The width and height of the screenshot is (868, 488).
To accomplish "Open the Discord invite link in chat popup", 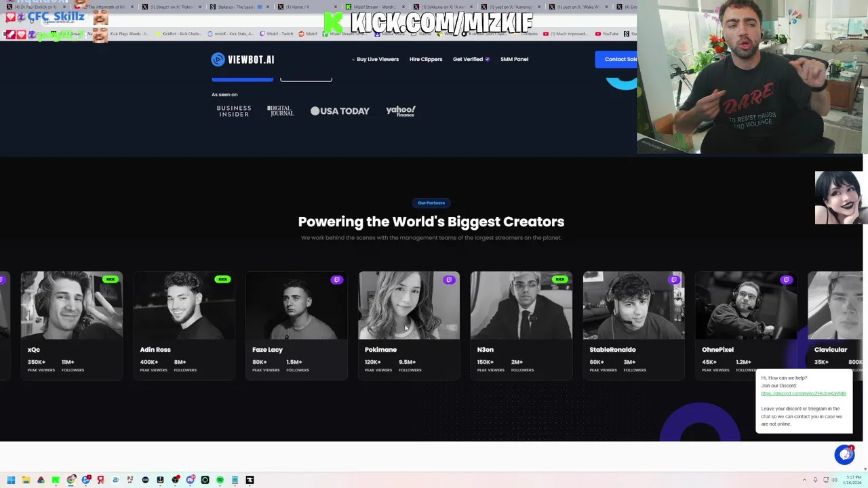I will [804, 393].
